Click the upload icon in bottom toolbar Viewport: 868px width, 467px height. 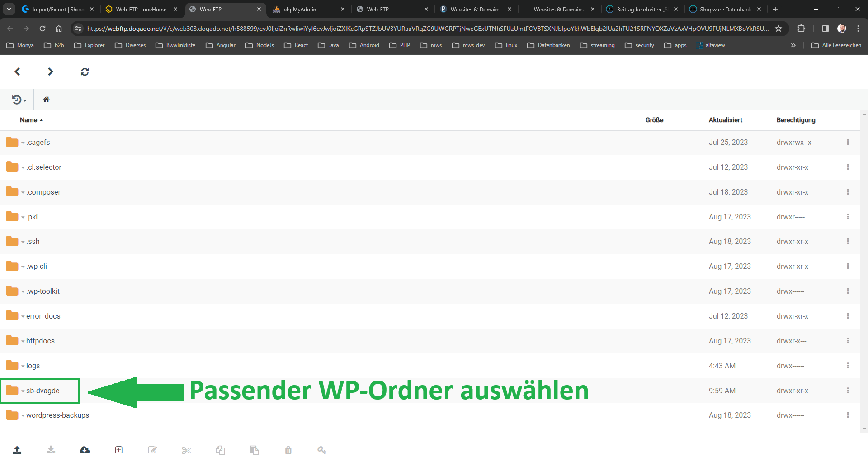point(17,450)
